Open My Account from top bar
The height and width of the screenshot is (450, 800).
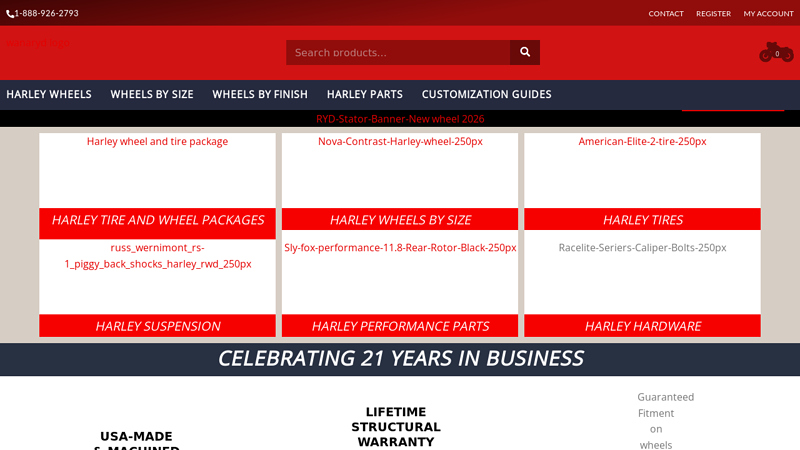coord(768,14)
